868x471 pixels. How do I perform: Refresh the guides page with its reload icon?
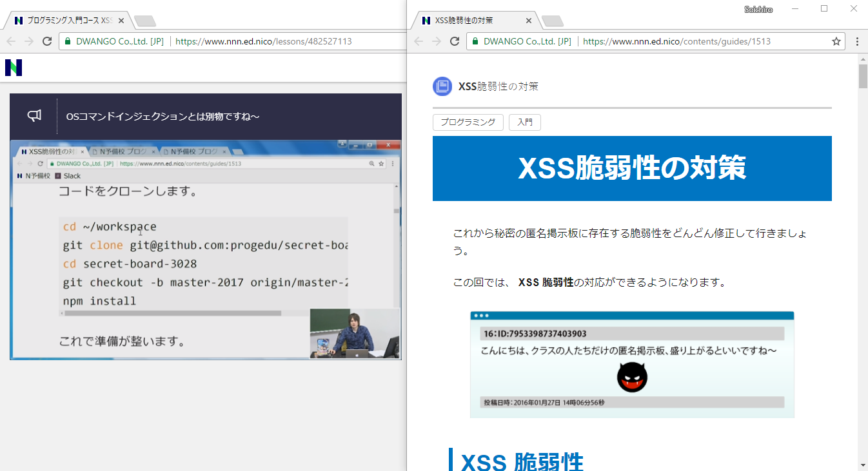click(x=455, y=41)
